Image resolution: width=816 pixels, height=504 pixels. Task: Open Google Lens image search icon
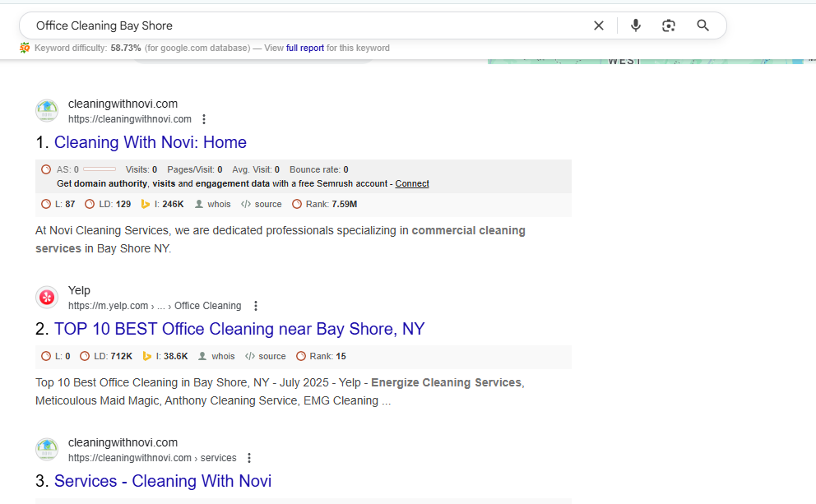(669, 25)
